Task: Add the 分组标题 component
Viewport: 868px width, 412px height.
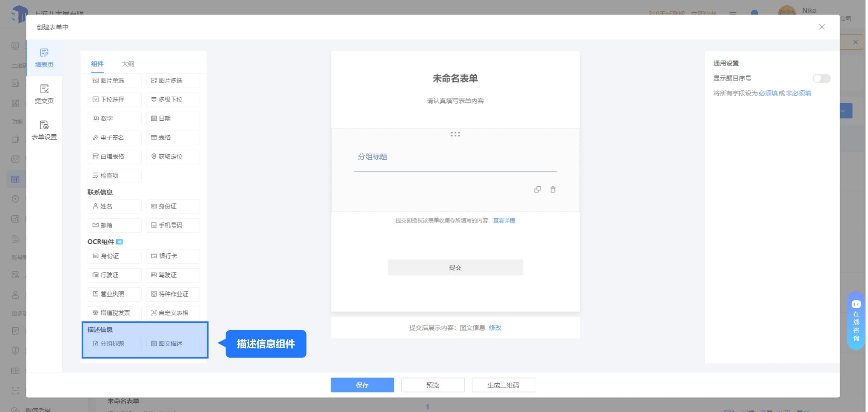Action: tap(115, 344)
